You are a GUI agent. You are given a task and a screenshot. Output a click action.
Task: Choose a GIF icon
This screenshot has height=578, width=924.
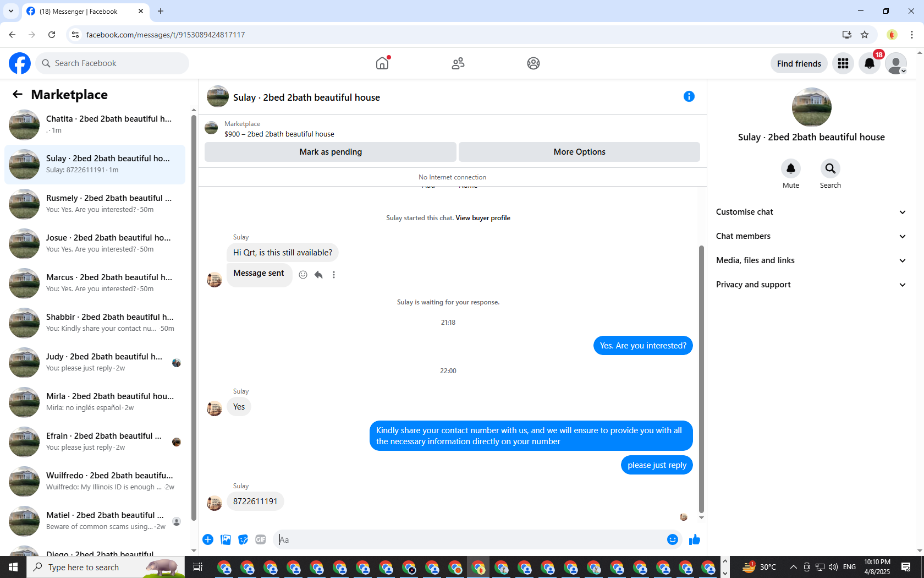[x=261, y=539]
